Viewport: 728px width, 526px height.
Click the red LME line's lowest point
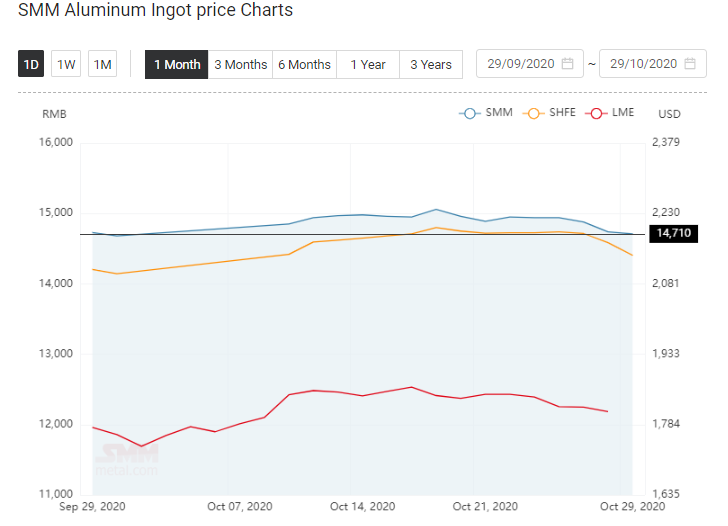(142, 446)
